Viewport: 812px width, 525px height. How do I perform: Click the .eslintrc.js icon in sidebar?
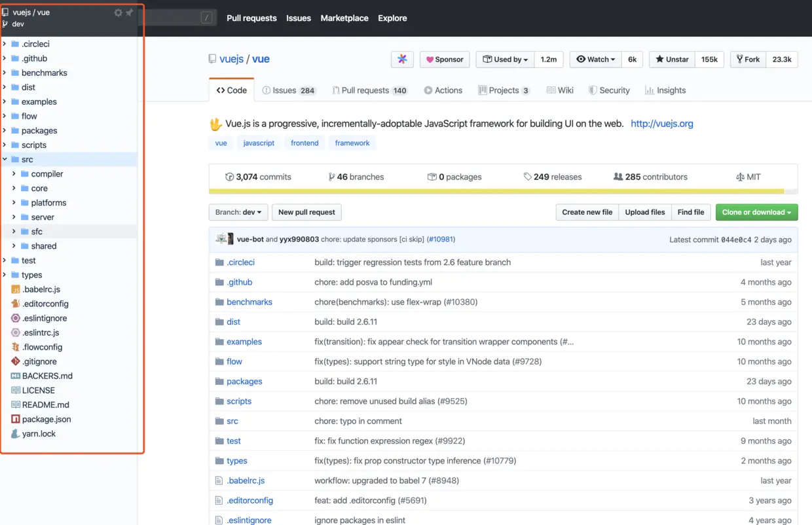16,333
